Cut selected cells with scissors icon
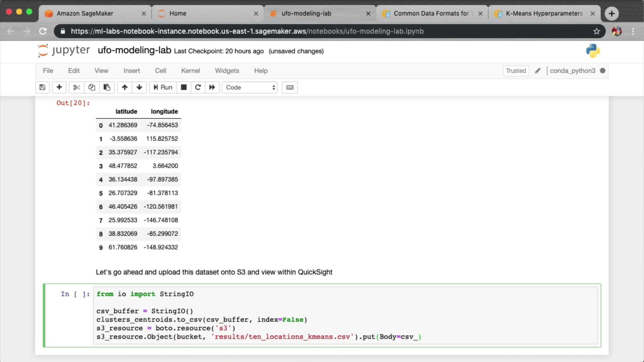Screen dimensions: 644x362 coord(76,87)
